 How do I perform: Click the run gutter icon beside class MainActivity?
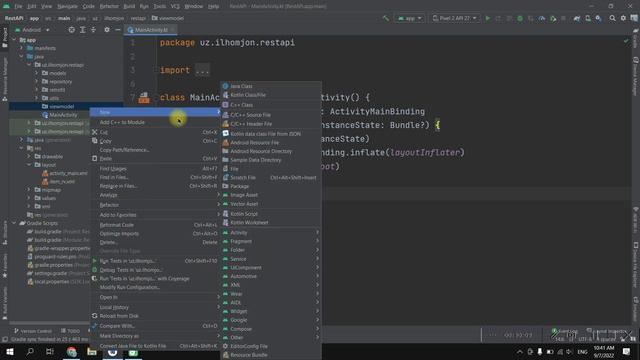pyautogui.click(x=144, y=98)
